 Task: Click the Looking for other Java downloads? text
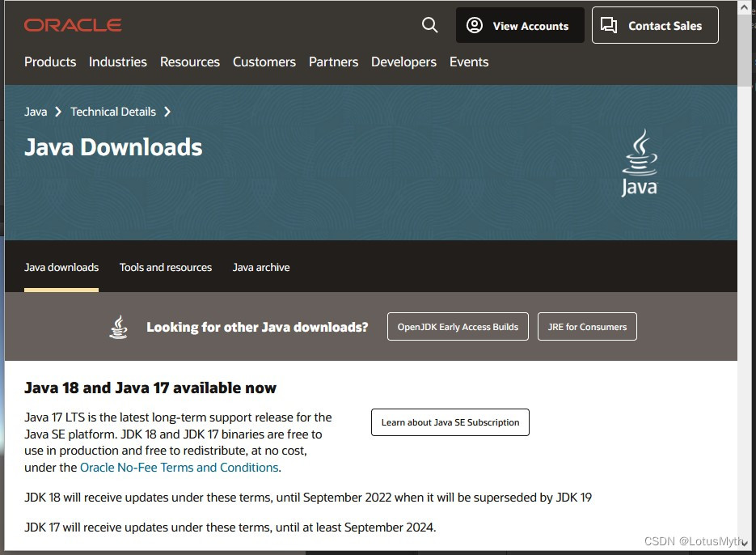(257, 327)
